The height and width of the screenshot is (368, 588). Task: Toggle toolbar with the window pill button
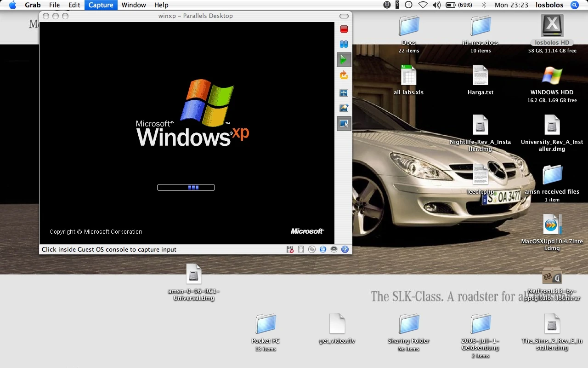[344, 16]
